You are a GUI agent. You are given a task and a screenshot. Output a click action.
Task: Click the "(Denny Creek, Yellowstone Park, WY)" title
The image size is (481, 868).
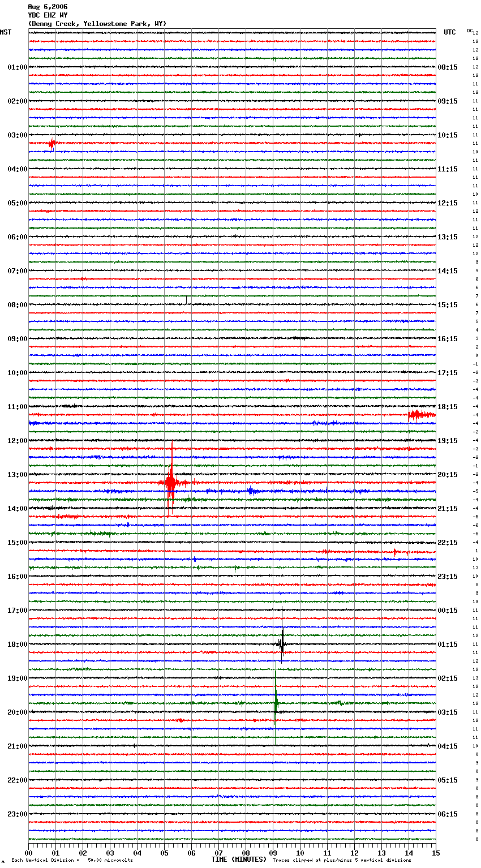coord(97,24)
